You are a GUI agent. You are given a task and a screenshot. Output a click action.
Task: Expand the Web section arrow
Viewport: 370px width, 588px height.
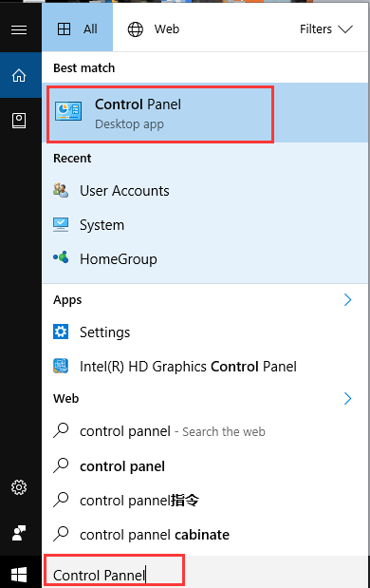pyautogui.click(x=347, y=398)
